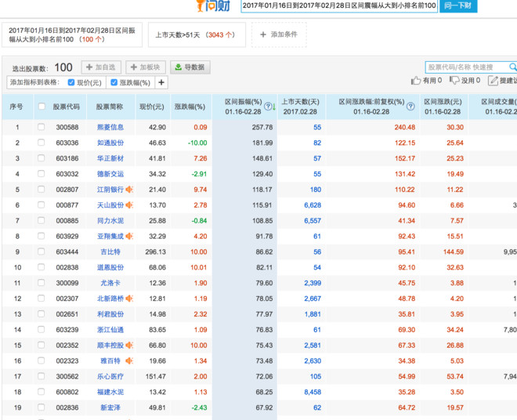This screenshot has height=420, width=517.
Task: Click the 选出股票数 count 100
Action: (63, 67)
